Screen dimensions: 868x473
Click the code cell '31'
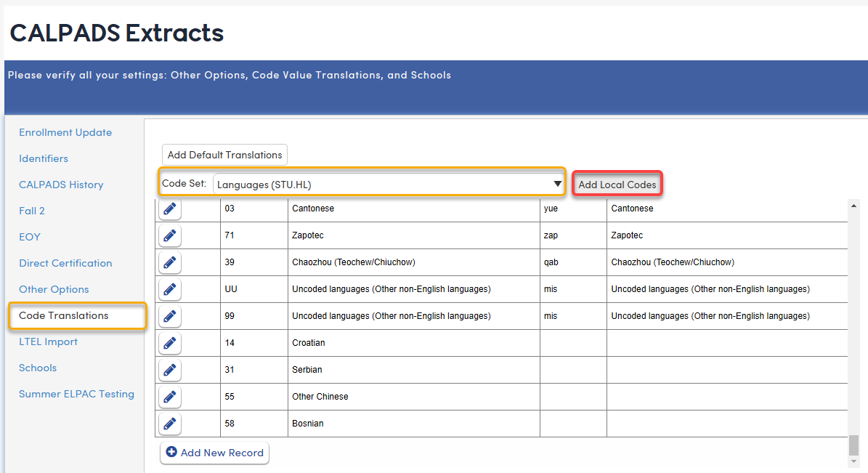tap(254, 369)
